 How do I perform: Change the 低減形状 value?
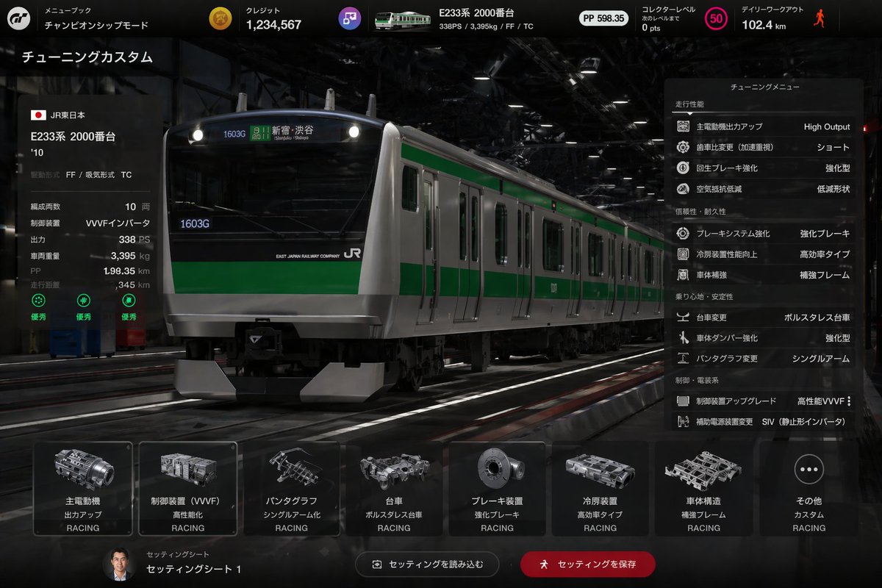pyautogui.click(x=833, y=189)
